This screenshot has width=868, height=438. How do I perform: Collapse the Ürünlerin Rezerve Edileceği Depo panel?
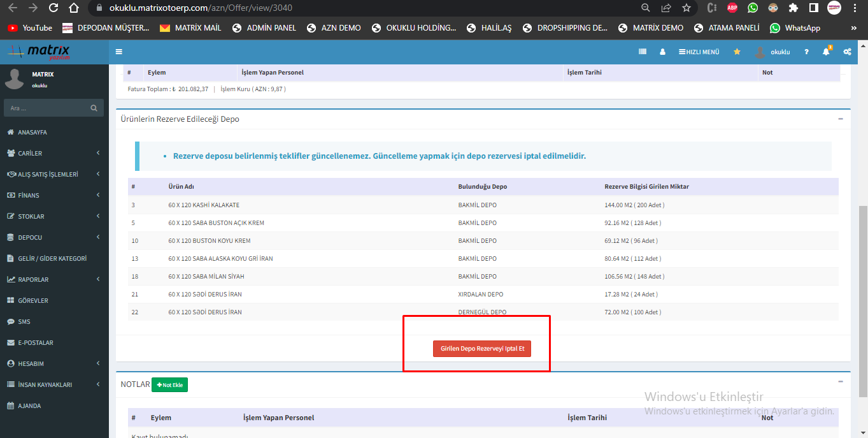coord(841,119)
